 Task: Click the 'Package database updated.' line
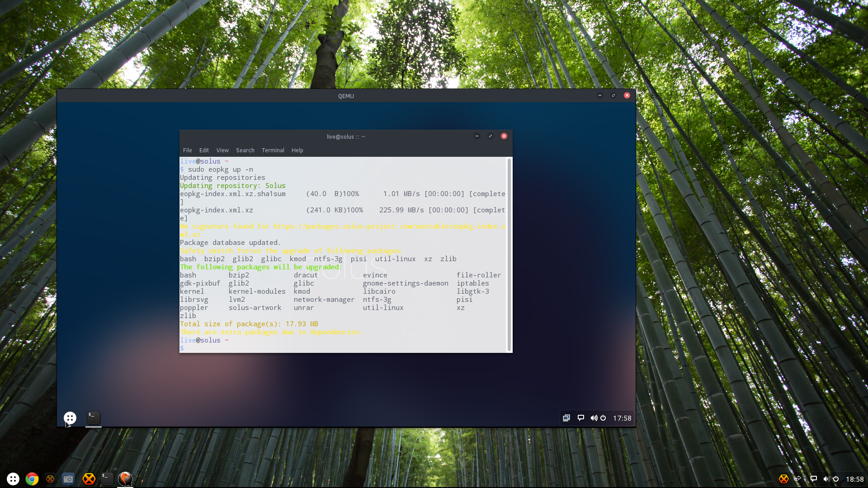point(230,243)
